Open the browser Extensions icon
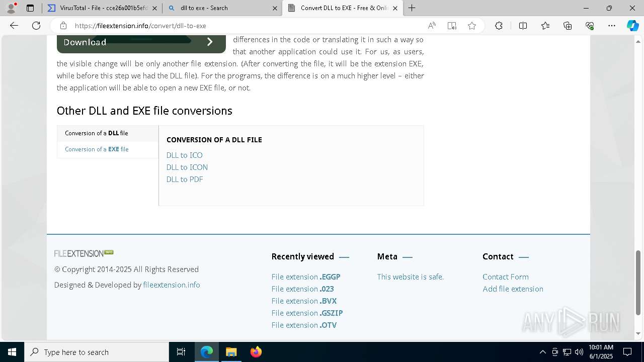 [x=499, y=26]
